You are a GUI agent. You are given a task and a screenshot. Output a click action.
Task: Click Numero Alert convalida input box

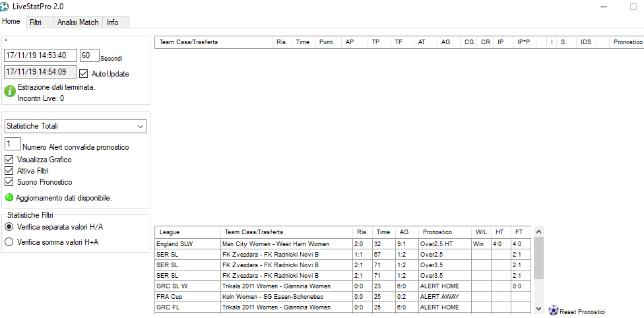pyautogui.click(x=13, y=144)
